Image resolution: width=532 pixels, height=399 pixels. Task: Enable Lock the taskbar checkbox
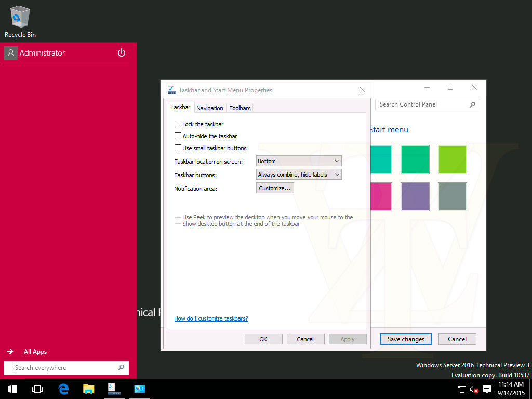[x=178, y=124]
